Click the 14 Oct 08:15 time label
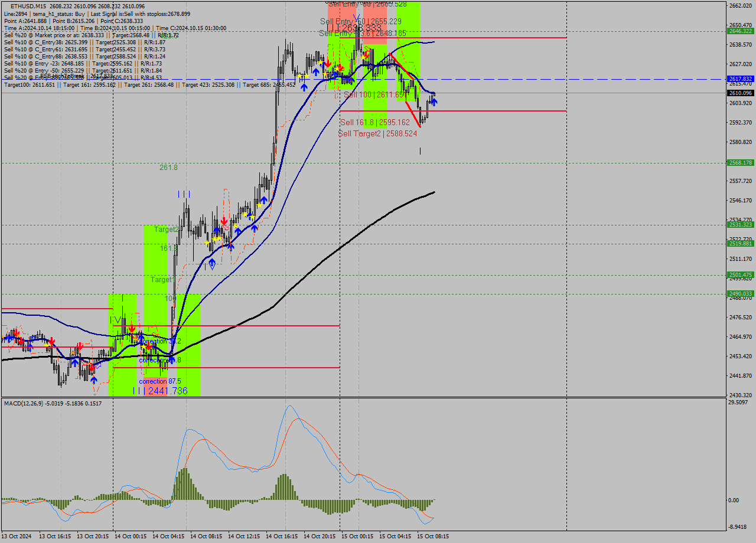 (206, 537)
